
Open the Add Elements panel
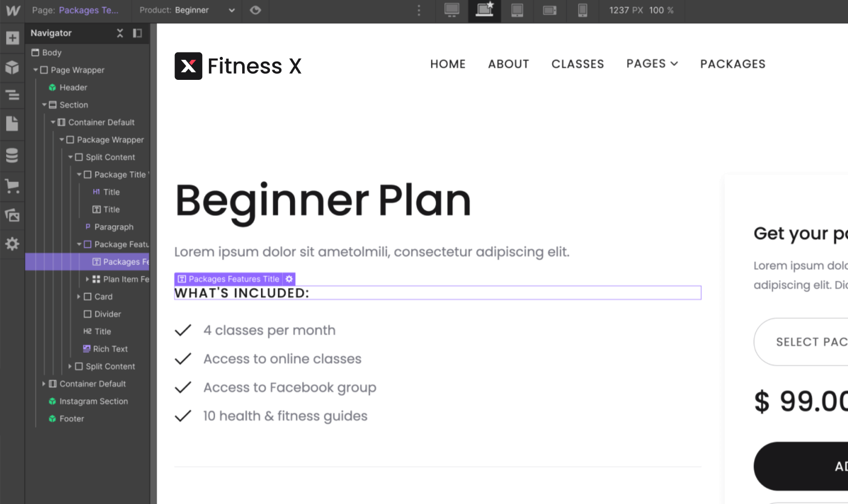[x=13, y=38]
